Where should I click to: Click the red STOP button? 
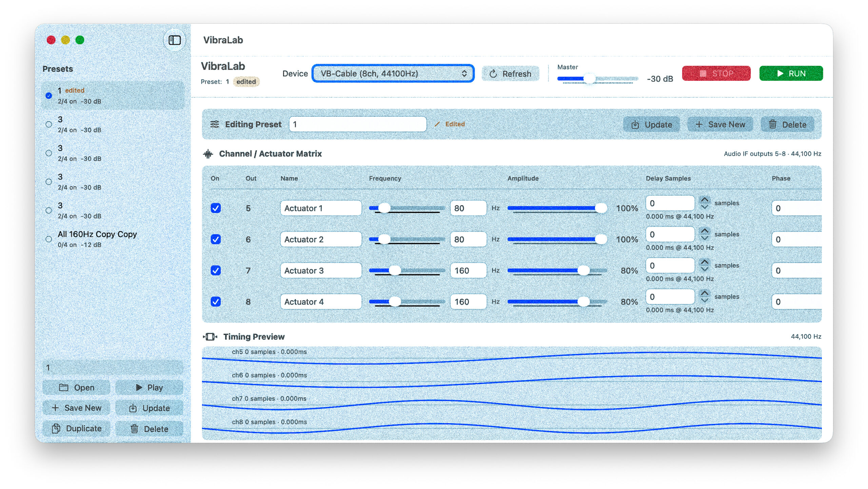click(716, 74)
